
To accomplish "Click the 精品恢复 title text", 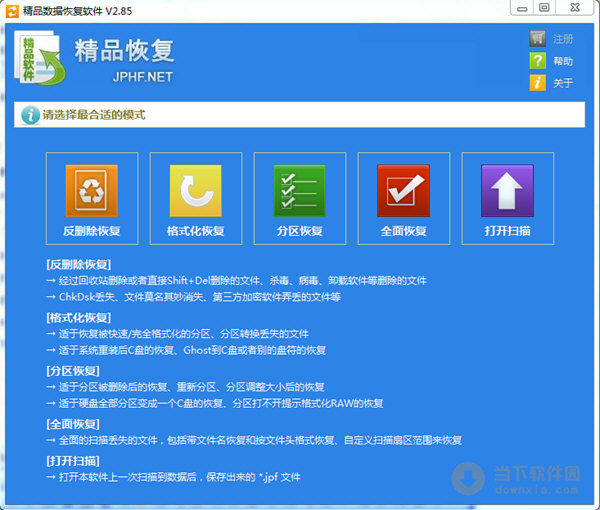I will (124, 51).
